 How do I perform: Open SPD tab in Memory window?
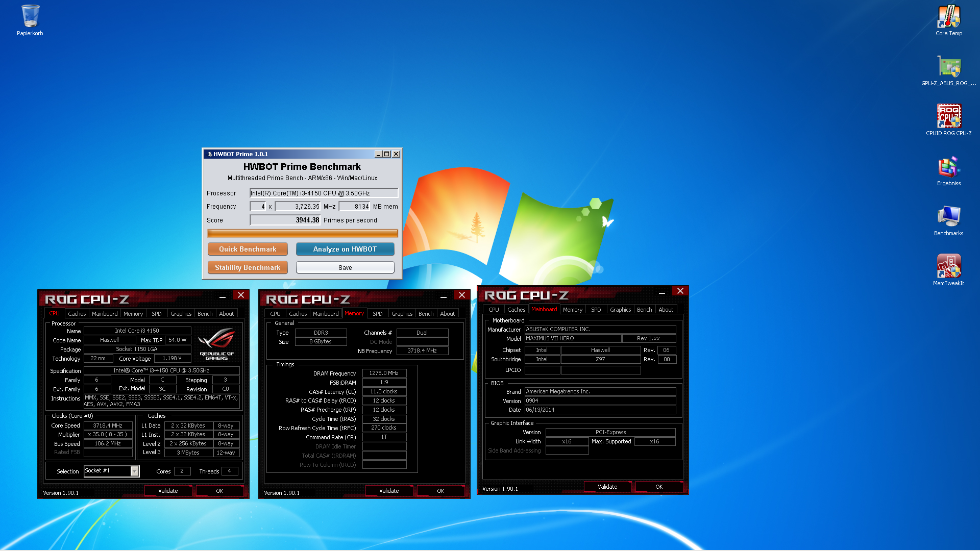click(x=378, y=314)
